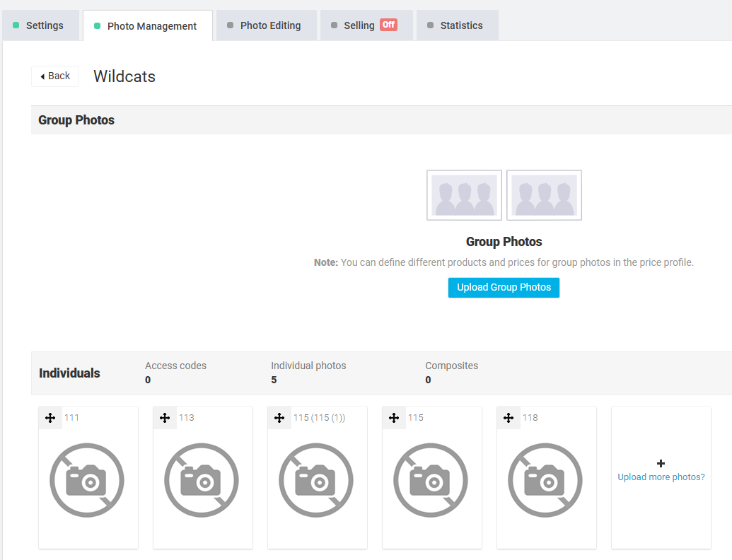
Task: Click the photo name label 111
Action: [x=72, y=418]
